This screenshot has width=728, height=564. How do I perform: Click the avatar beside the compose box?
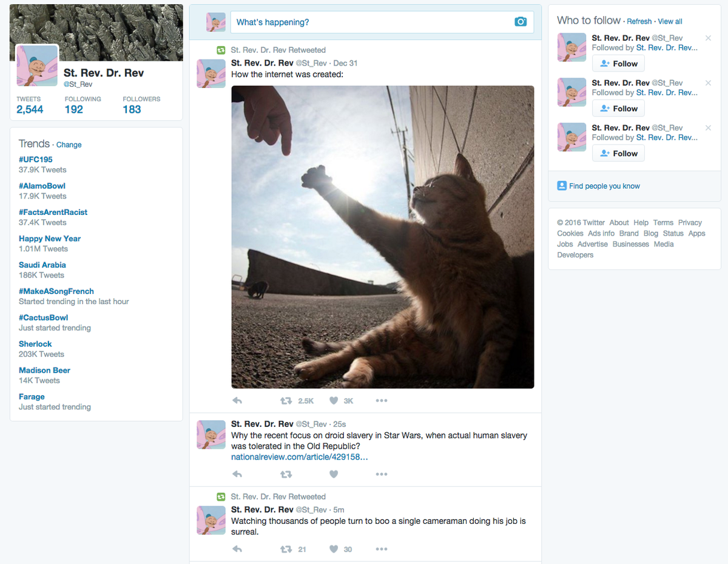[216, 22]
